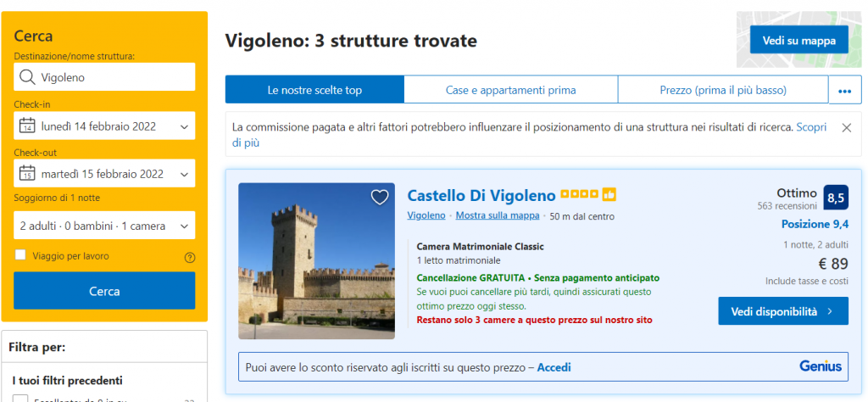Viewport: 868px width, 402px height.
Task: Open the Mostra sulla mappa link
Action: (x=497, y=215)
